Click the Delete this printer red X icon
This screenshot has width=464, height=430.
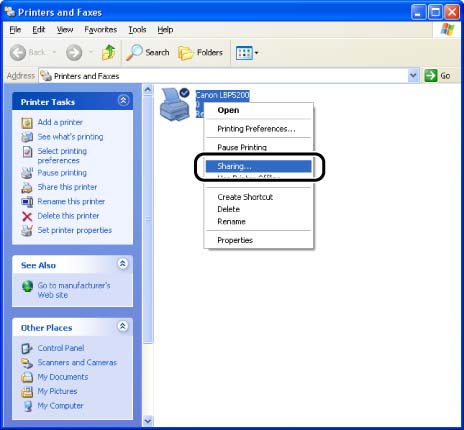(27, 216)
